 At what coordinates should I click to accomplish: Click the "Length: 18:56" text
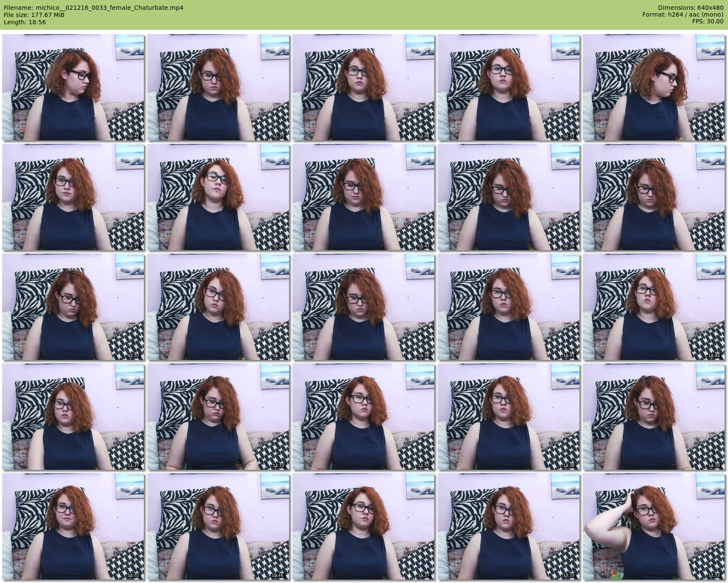point(25,22)
